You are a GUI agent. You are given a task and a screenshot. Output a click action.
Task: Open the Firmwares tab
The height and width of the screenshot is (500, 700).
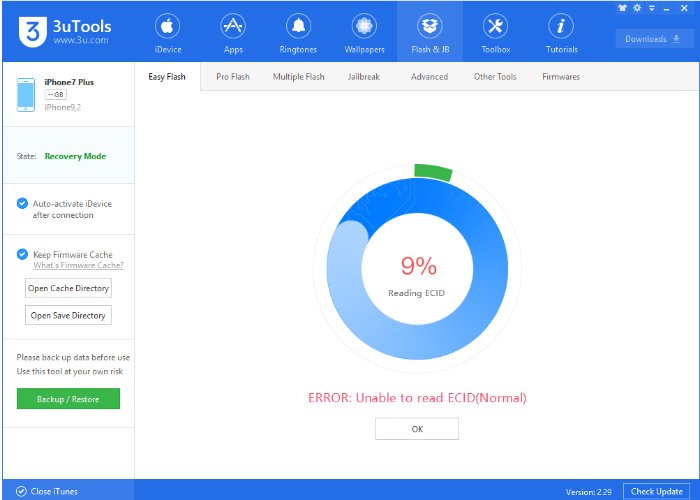pos(560,77)
